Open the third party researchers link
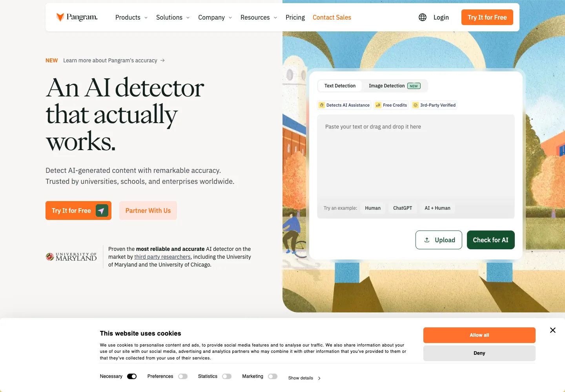Viewport: 565px width, 392px height. pyautogui.click(x=162, y=257)
